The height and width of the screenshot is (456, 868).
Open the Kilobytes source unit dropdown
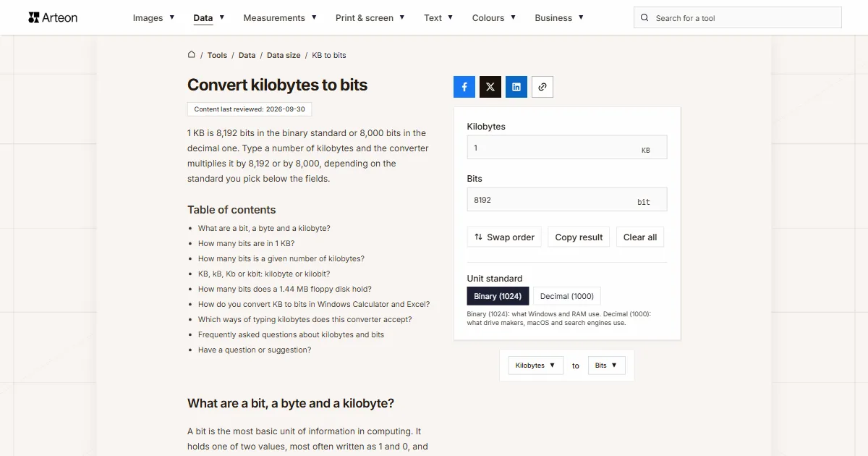[535, 366]
